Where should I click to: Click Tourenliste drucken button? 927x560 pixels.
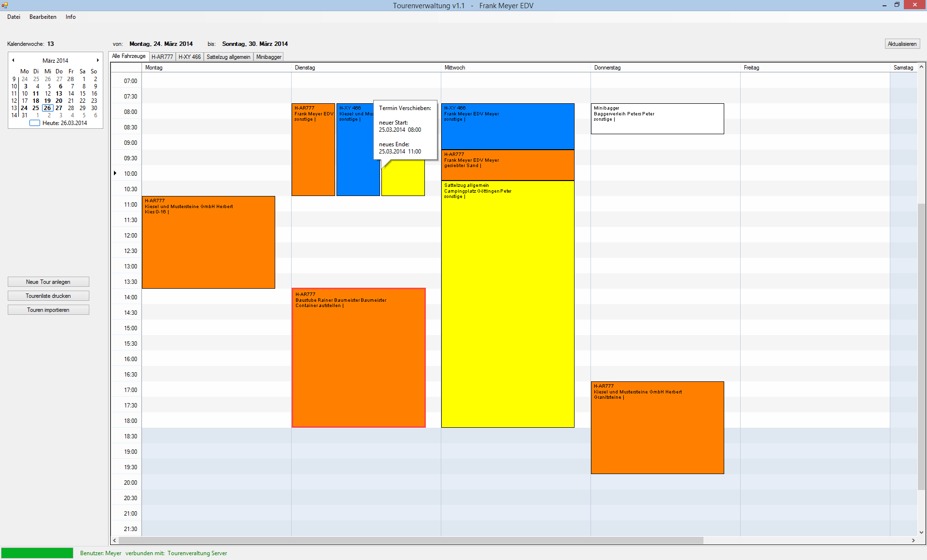pyautogui.click(x=48, y=296)
